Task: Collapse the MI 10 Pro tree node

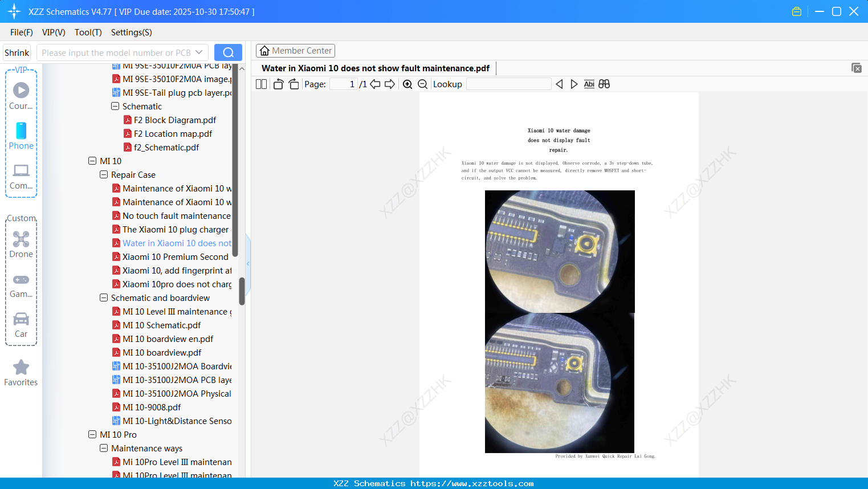Action: coord(92,434)
